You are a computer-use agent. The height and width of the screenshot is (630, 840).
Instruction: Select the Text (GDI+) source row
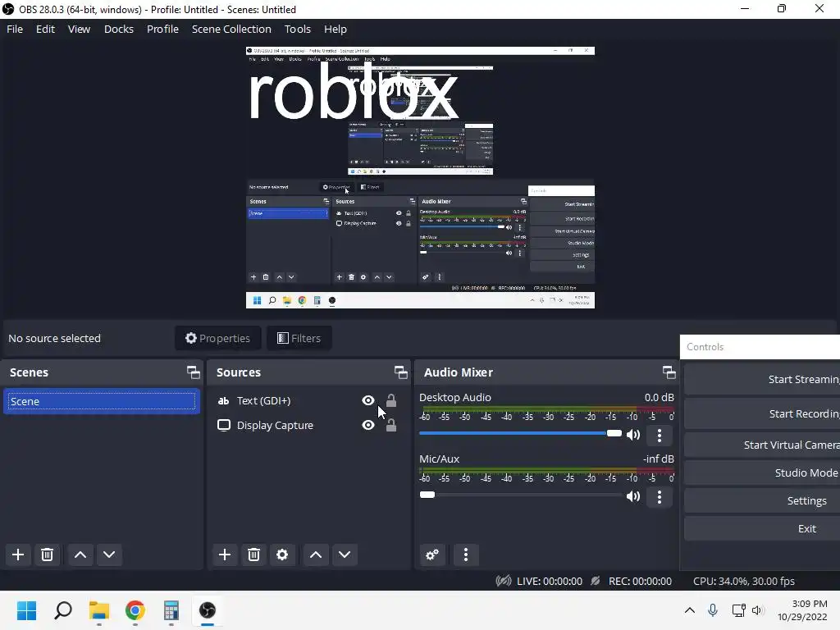(308, 400)
